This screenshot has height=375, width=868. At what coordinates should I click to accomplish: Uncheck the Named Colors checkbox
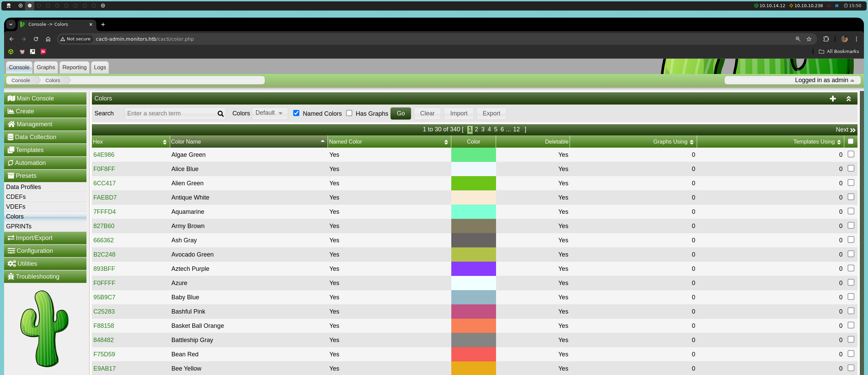point(296,113)
